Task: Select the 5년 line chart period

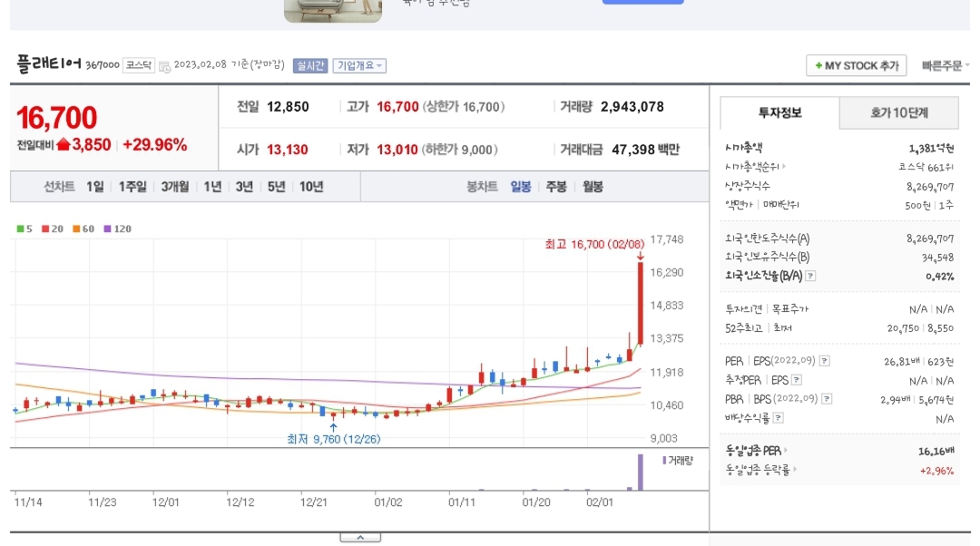Action: pyautogui.click(x=276, y=186)
